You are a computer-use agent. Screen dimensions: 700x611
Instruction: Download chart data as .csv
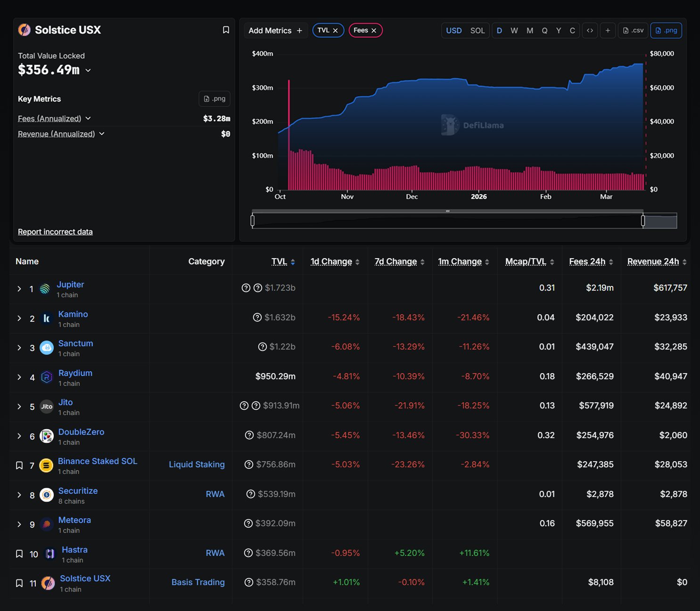[633, 31]
